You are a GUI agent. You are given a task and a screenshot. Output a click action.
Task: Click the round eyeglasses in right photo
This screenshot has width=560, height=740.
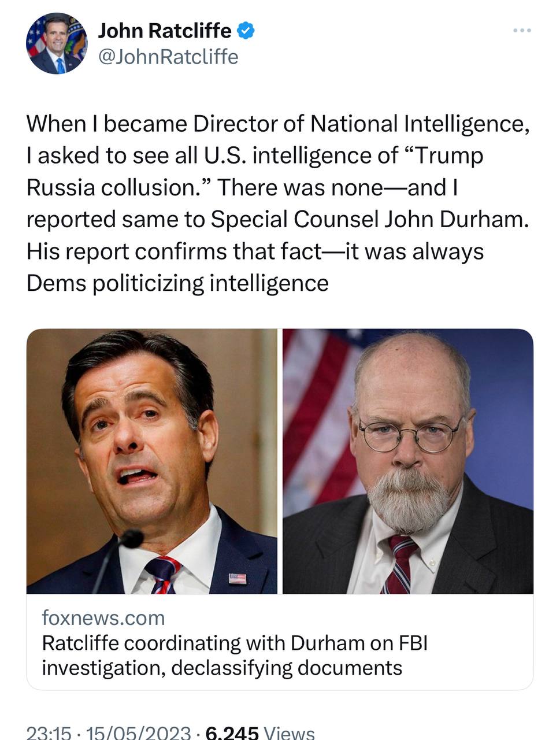click(x=409, y=435)
